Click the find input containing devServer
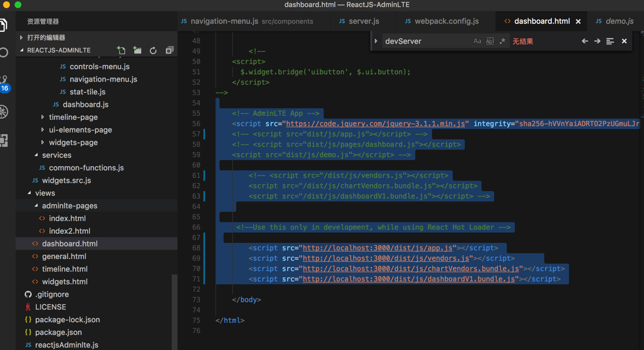 click(426, 41)
